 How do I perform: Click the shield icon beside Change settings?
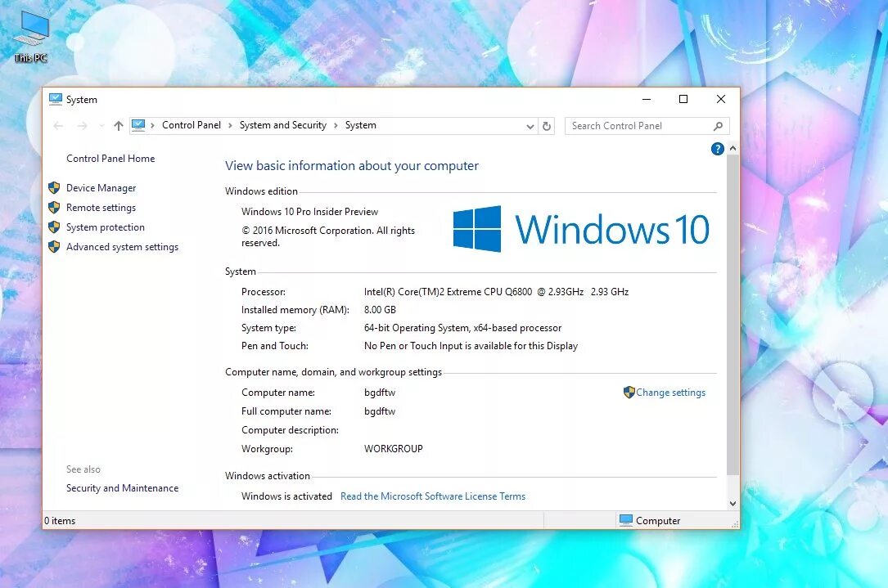629,392
